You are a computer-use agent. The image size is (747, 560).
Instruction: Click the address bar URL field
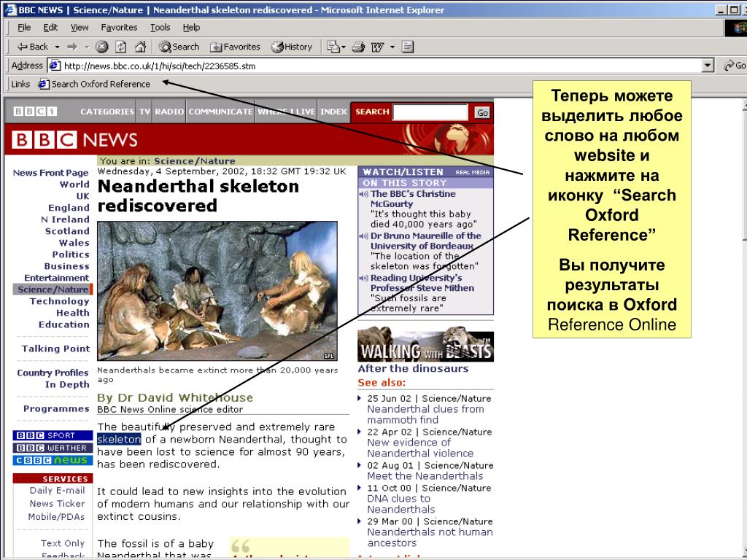pyautogui.click(x=374, y=66)
